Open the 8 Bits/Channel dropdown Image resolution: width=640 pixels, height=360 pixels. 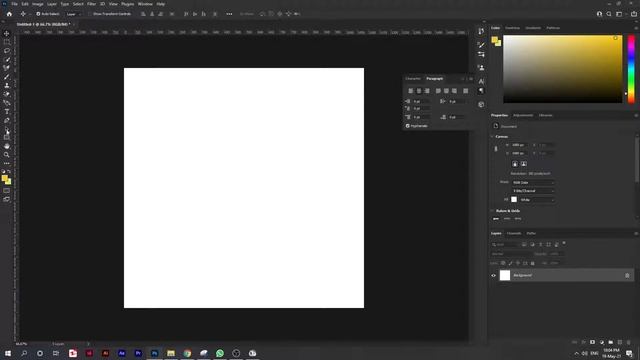[533, 191]
